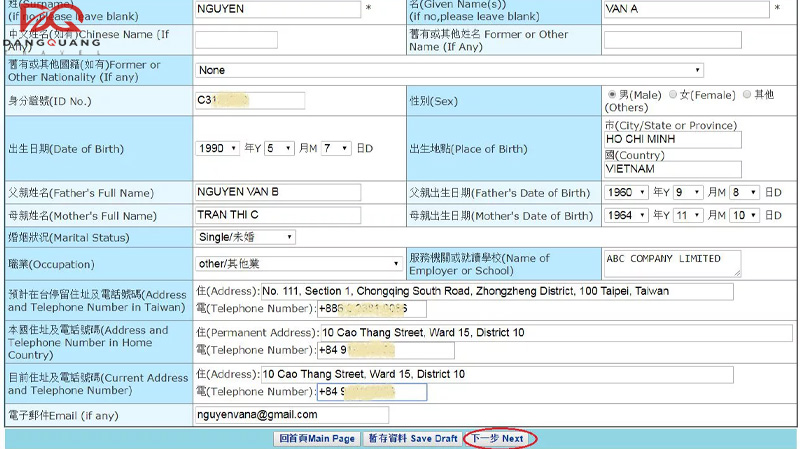Screen dimensions: 800x449
Task: Select the Male sex radio button
Action: [612, 94]
